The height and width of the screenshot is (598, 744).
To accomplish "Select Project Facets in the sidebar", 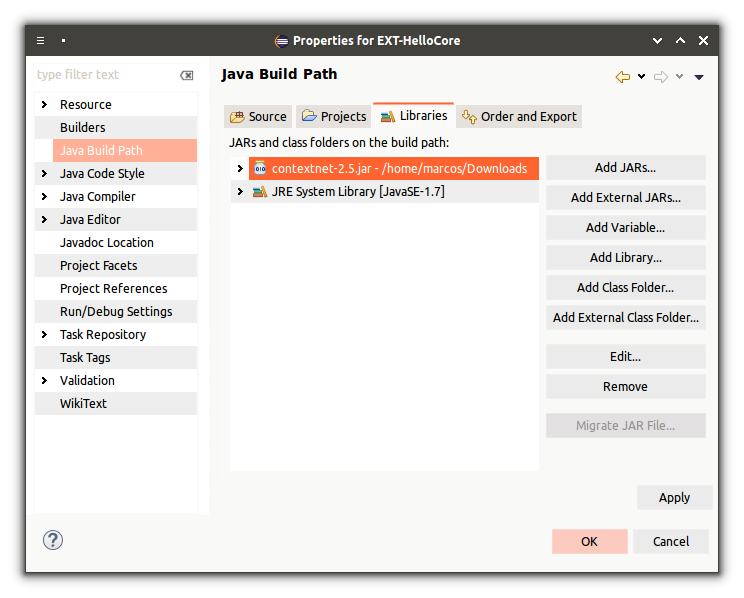I will pyautogui.click(x=99, y=265).
